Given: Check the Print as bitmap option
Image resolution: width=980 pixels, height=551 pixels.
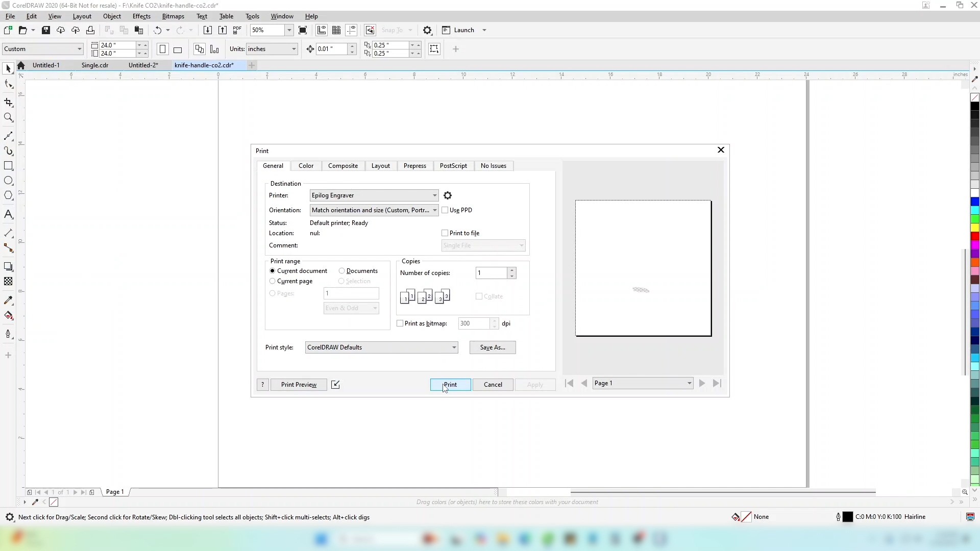Looking at the screenshot, I should [400, 323].
